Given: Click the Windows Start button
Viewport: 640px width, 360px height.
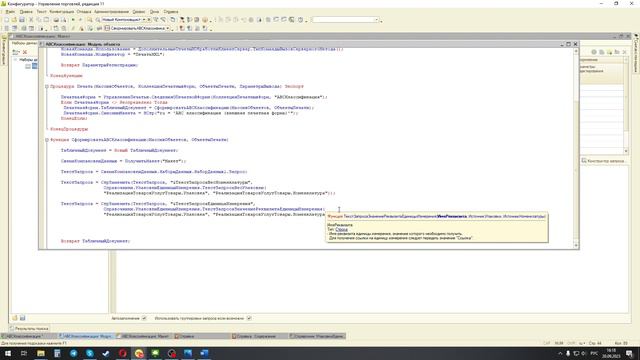Looking at the screenshot, I should (8, 353).
